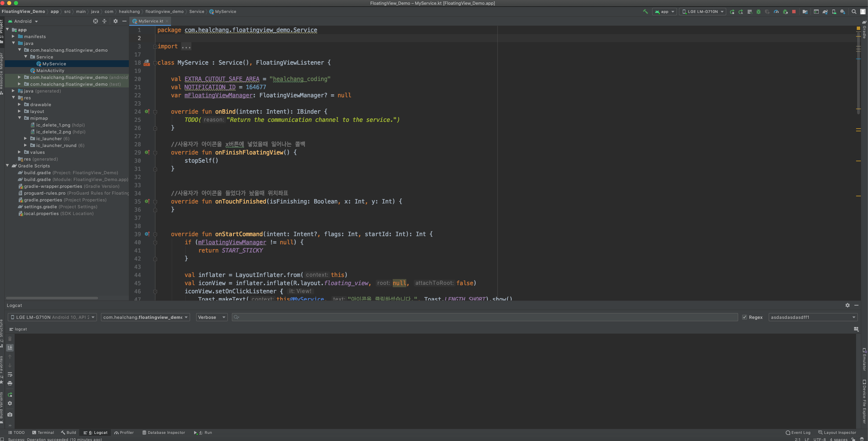The width and height of the screenshot is (868, 441).
Task: Click the red Stop button icon
Action: pyautogui.click(x=794, y=12)
